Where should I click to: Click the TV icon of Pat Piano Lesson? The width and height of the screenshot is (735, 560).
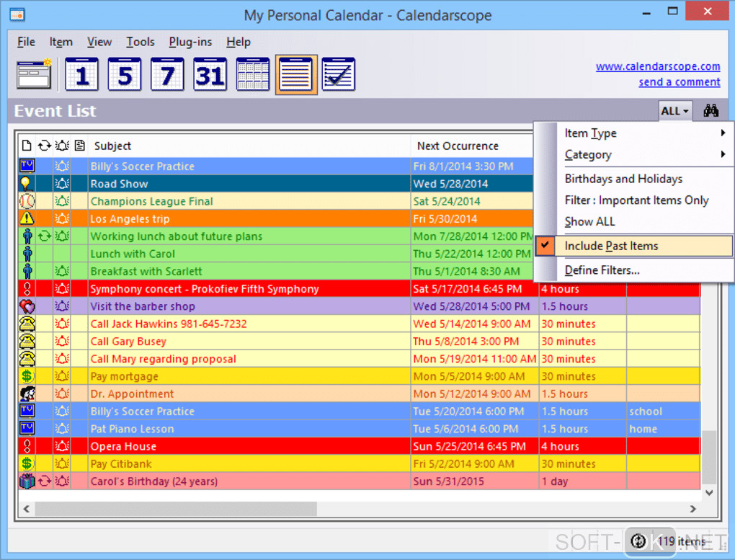27,429
